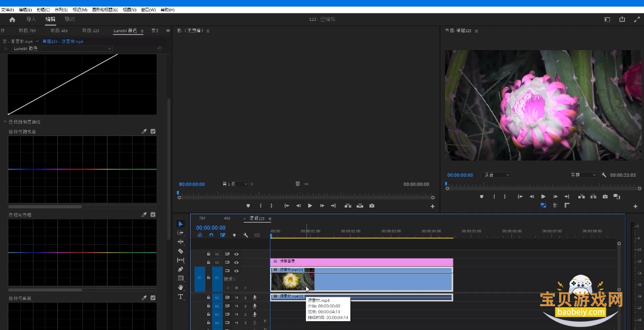Toggle V1 track output eye
Screen dimensions: 644x330
[x=236, y=271]
